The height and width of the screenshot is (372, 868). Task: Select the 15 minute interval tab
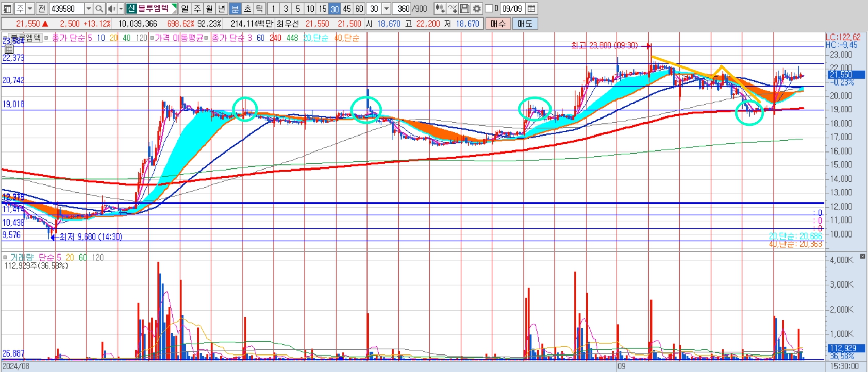(x=323, y=9)
